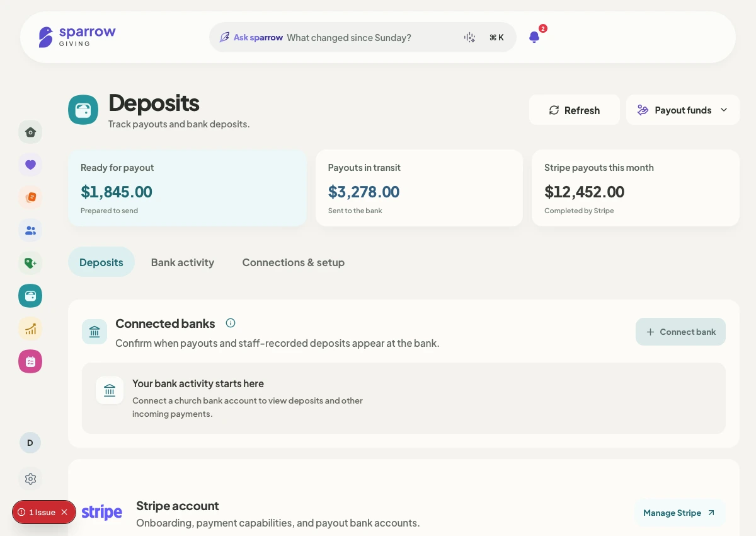Click the Connected banks heading
This screenshot has height=536, width=756.
tap(165, 323)
